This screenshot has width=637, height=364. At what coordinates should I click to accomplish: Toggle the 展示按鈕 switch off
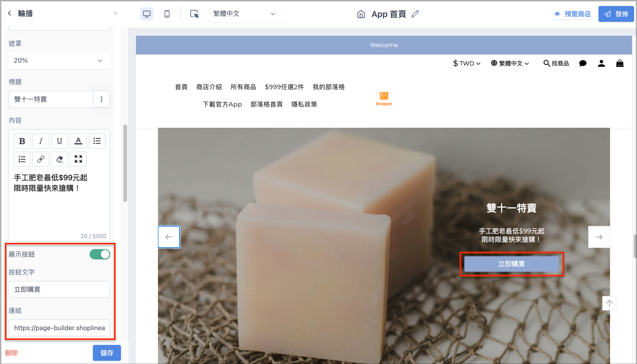[x=100, y=255]
